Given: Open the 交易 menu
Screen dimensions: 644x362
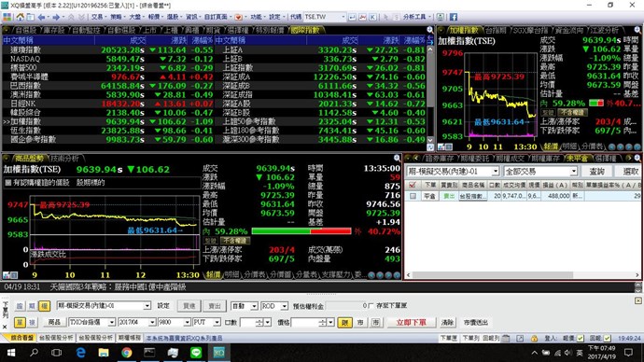Looking at the screenshot, I should 99,17.
